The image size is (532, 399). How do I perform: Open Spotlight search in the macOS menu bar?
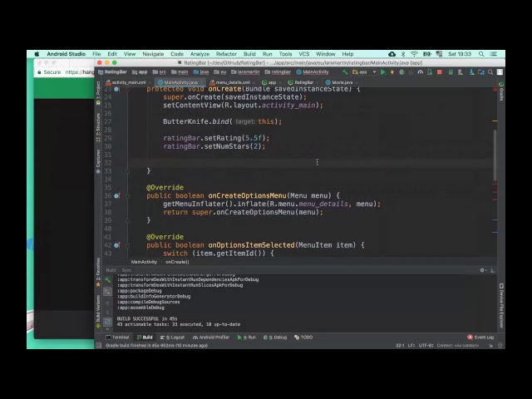pos(481,54)
